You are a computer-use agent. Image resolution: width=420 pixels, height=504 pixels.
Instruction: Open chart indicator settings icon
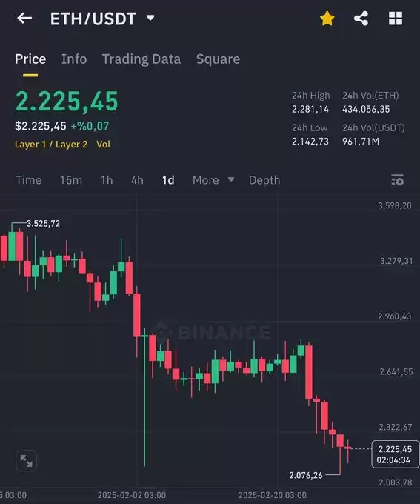point(398,180)
